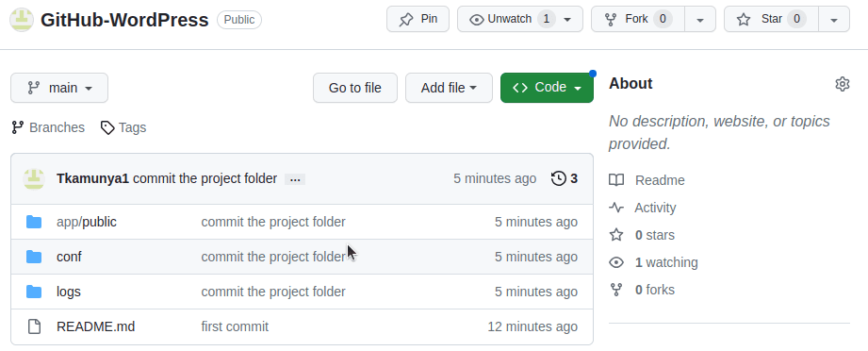Click the 'No description, website, or topics provided' text
The height and width of the screenshot is (351, 868).
(719, 132)
